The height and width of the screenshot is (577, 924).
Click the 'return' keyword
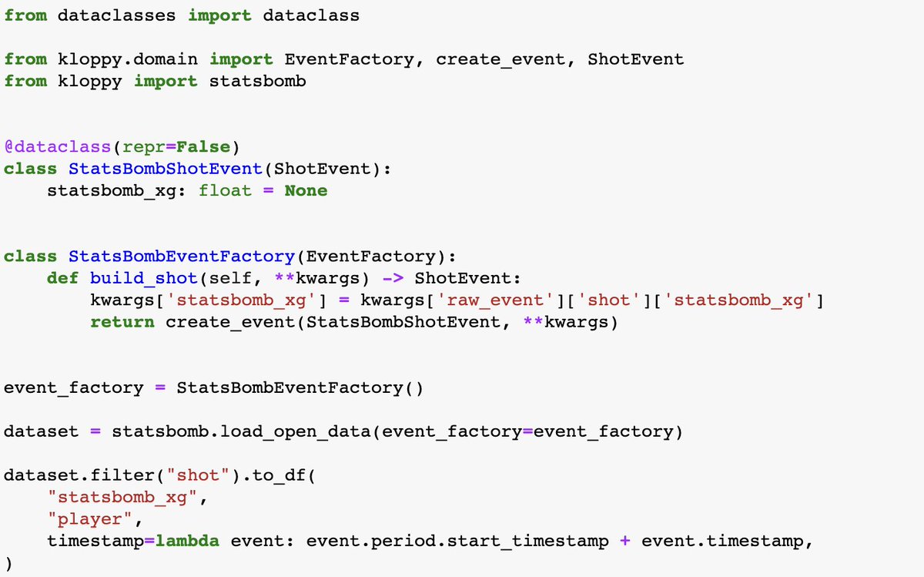tap(122, 322)
